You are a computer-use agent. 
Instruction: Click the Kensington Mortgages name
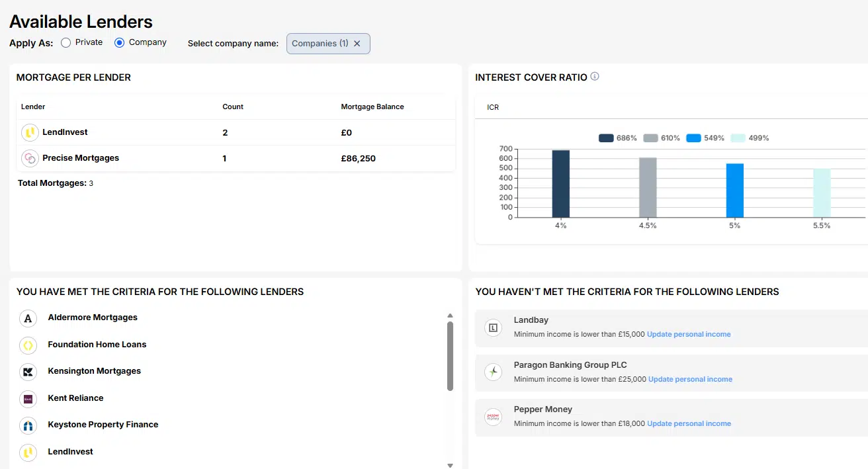point(95,371)
